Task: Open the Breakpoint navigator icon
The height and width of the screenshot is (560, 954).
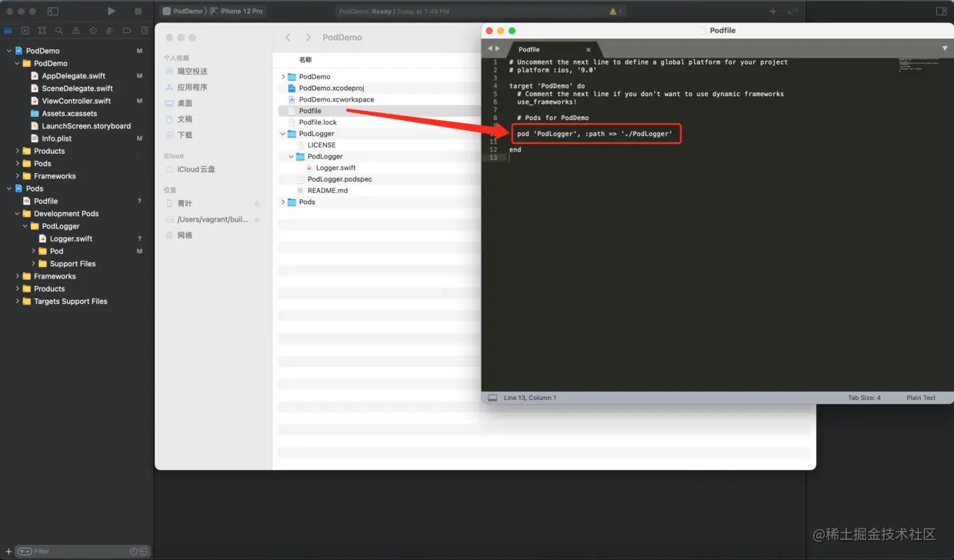Action: (127, 31)
